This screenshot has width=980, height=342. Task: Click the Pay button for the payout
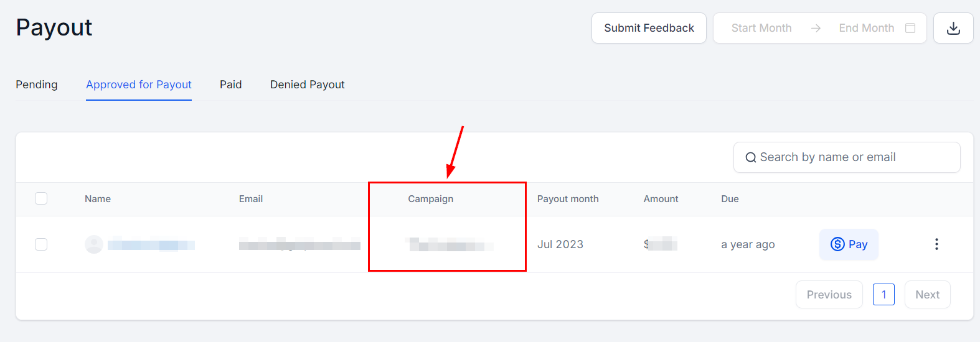click(849, 244)
